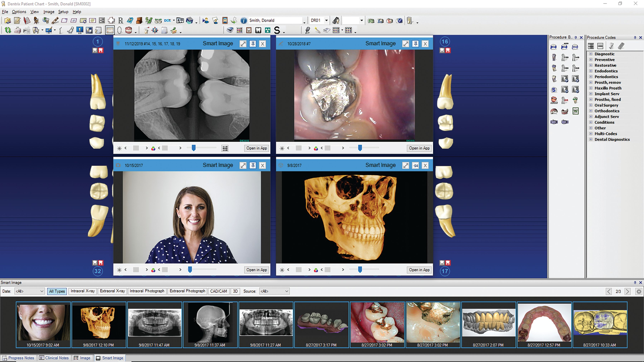This screenshot has width=644, height=362.
Task: Click the Smart Image settings gear icon
Action: (x=639, y=291)
